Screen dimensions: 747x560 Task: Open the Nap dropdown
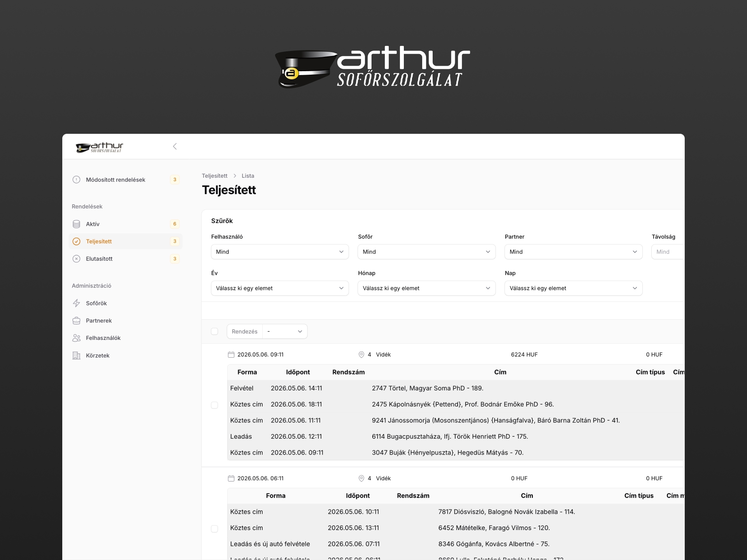(573, 288)
